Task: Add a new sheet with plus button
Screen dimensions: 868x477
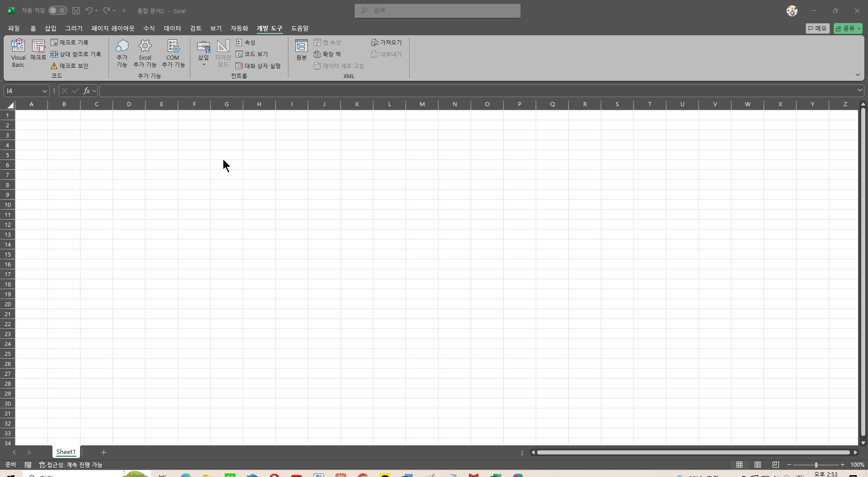Action: coord(104,452)
